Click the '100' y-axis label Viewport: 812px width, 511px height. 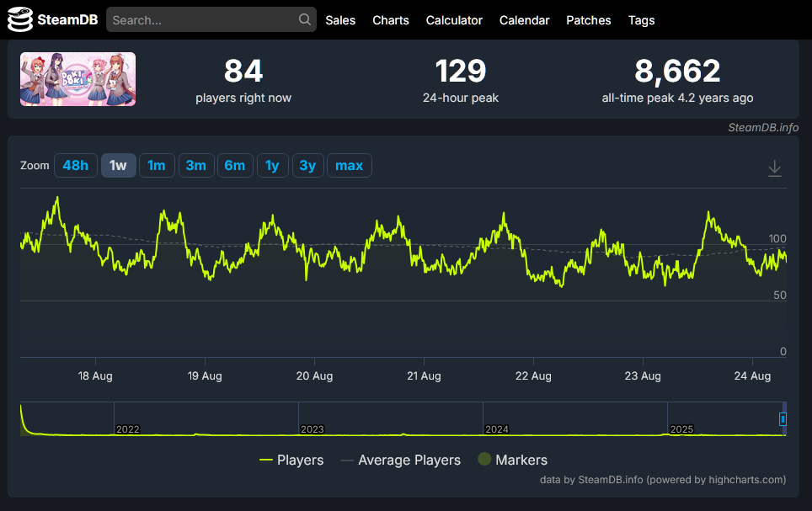coord(777,239)
